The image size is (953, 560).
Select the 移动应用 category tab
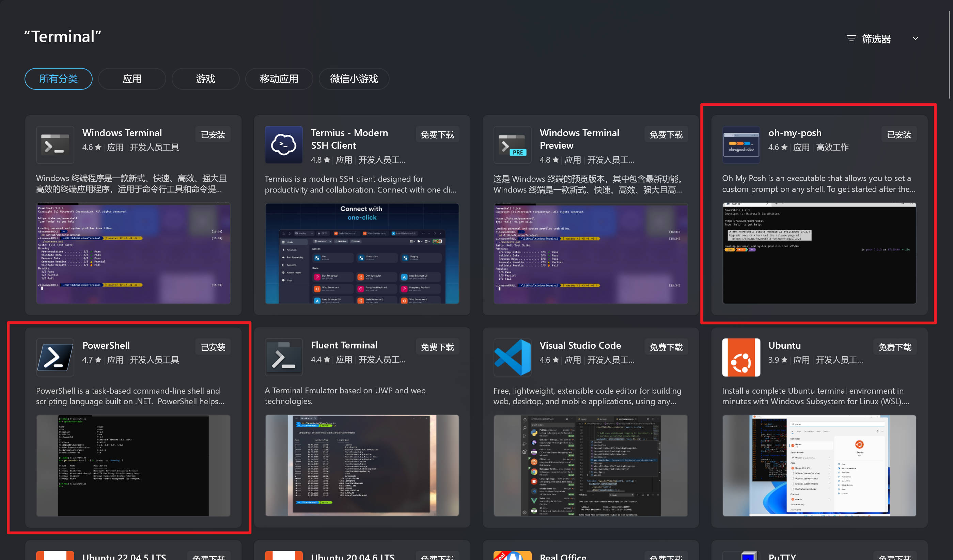point(279,79)
